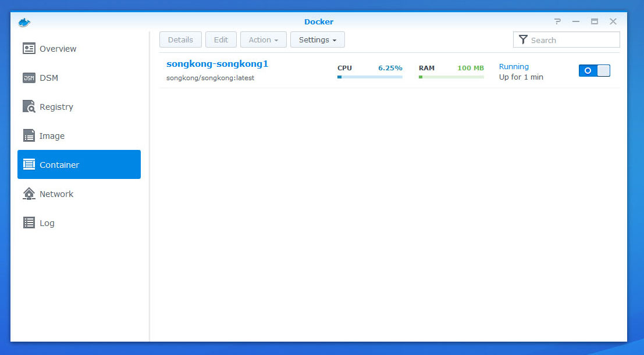Click the DSM sidebar icon
Image resolution: width=644 pixels, height=355 pixels.
coord(29,78)
